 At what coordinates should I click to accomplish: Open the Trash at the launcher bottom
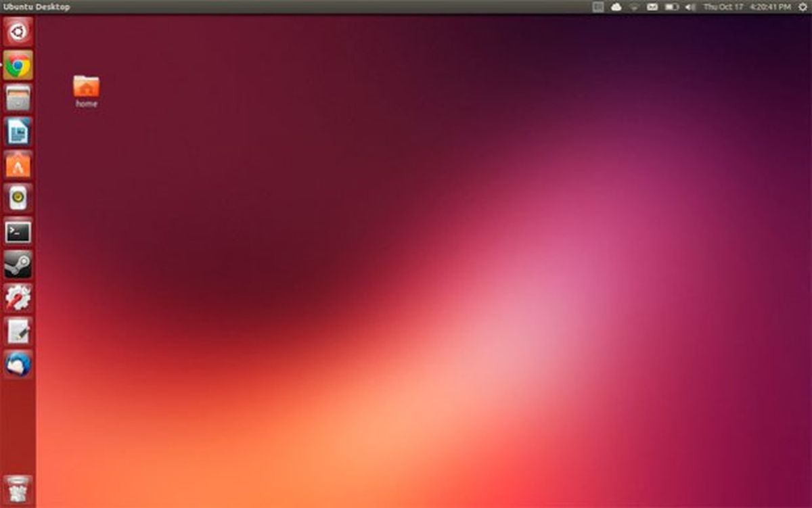tap(17, 488)
